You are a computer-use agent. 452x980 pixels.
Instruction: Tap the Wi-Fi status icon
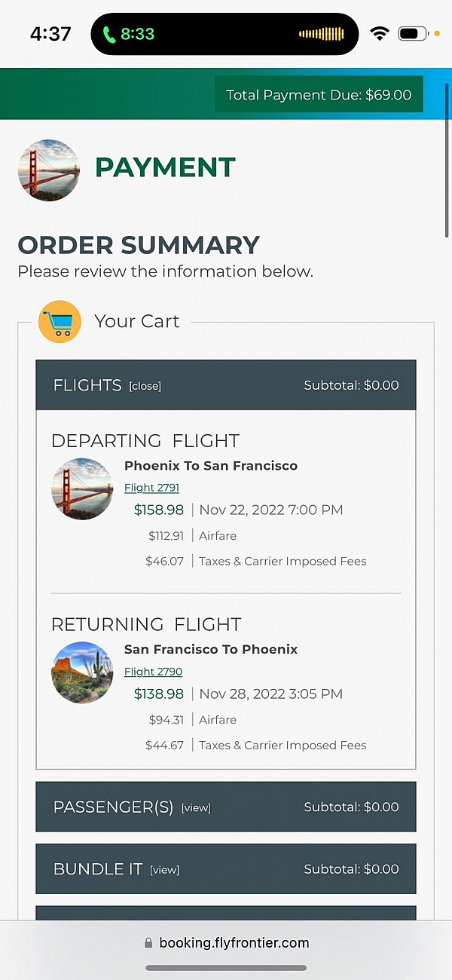pyautogui.click(x=380, y=34)
